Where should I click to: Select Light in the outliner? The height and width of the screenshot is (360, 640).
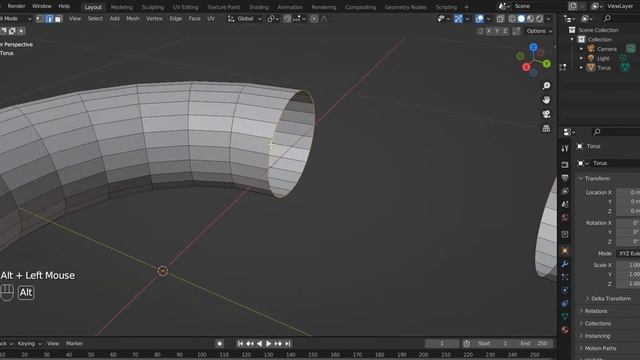[x=603, y=58]
